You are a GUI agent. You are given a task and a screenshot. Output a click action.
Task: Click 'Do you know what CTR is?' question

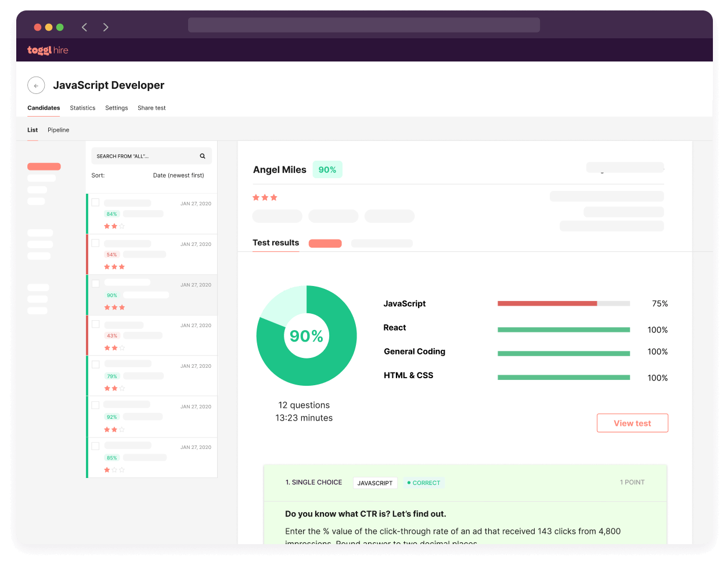[366, 514]
